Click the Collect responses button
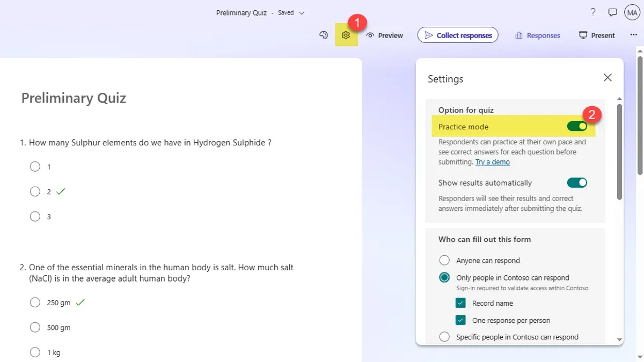This screenshot has height=362, width=644. point(458,35)
